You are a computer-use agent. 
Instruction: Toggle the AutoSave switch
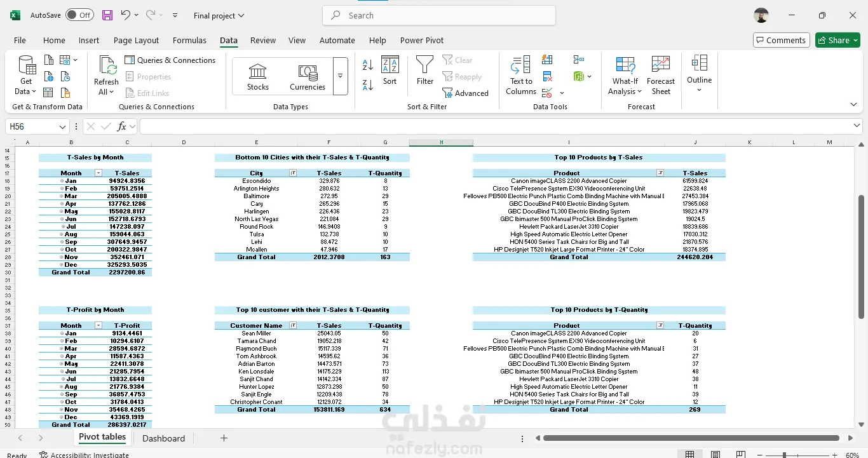pyautogui.click(x=79, y=15)
